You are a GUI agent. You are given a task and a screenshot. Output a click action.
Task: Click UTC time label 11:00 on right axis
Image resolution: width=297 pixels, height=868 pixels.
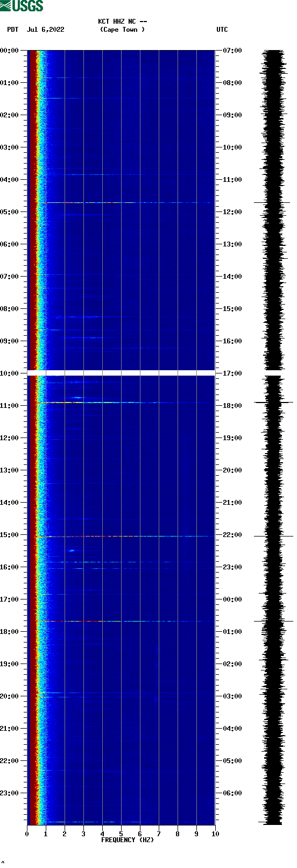[x=232, y=180]
